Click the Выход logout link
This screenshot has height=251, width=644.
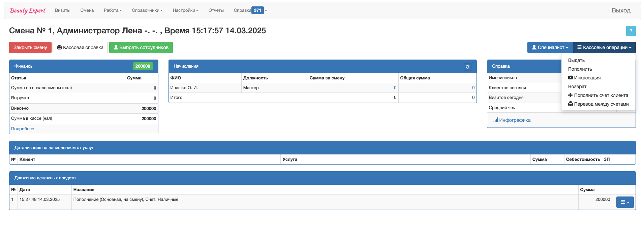tap(621, 10)
